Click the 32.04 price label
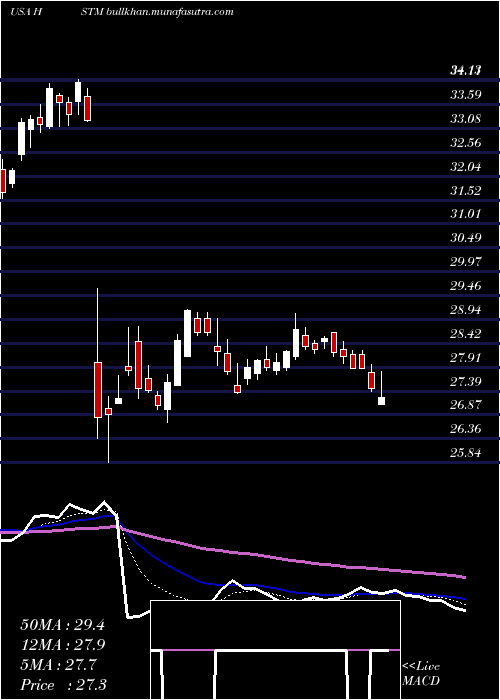Viewport: 500px width, 700px height. point(466,167)
